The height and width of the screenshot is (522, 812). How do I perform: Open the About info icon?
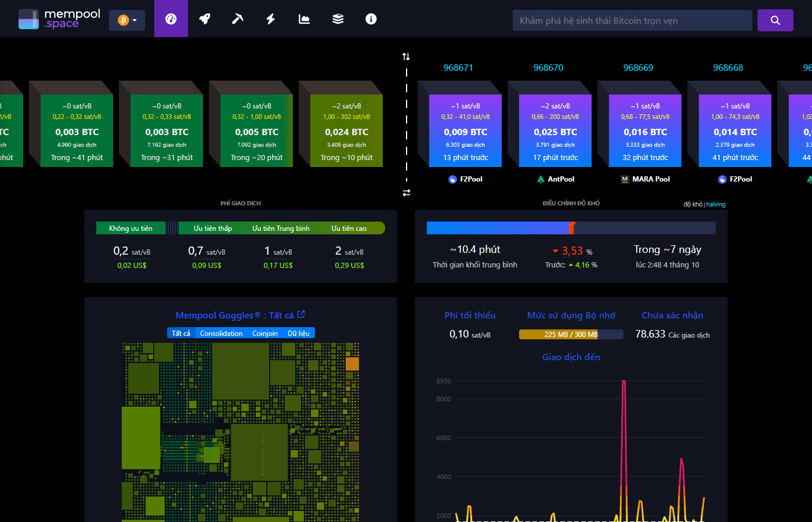(371, 19)
